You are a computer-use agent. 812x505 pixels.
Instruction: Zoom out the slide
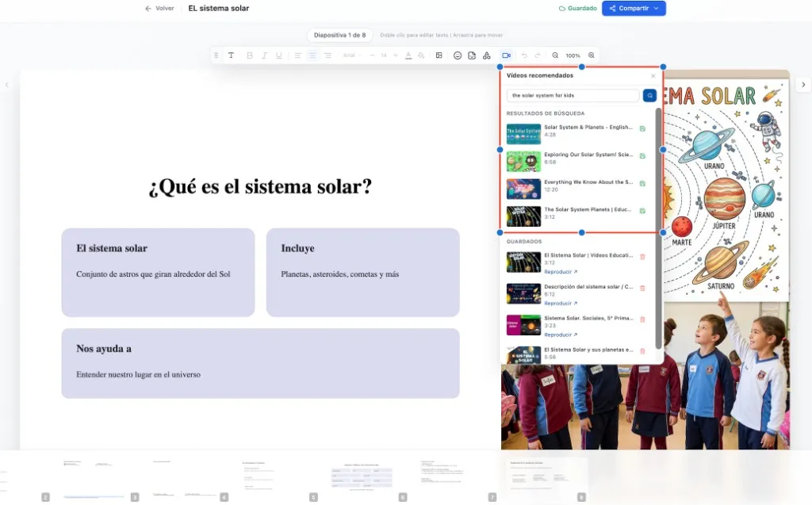pos(555,55)
